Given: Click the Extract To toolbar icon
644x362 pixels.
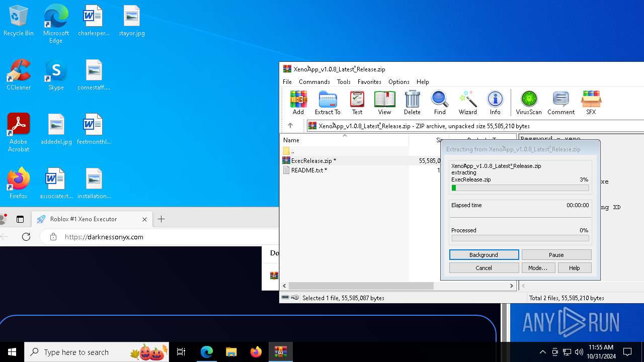Looking at the screenshot, I should 328,103.
